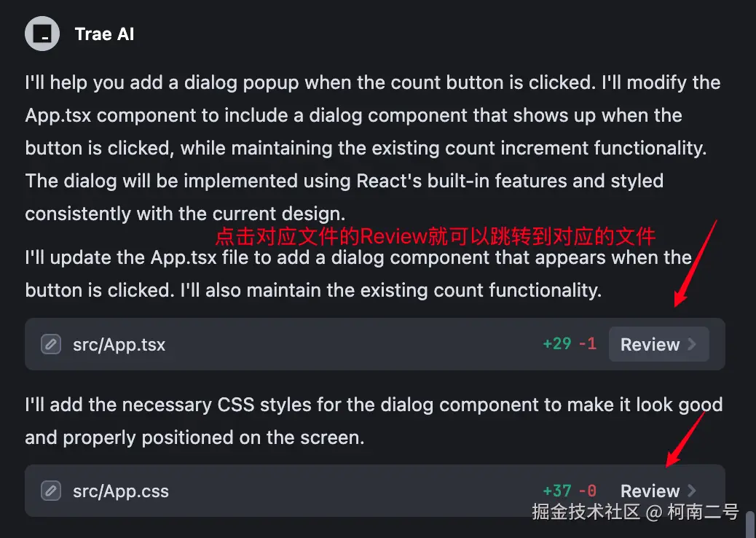Click the edit icon beside src/App.css
The height and width of the screenshot is (538, 756).
tap(50, 491)
